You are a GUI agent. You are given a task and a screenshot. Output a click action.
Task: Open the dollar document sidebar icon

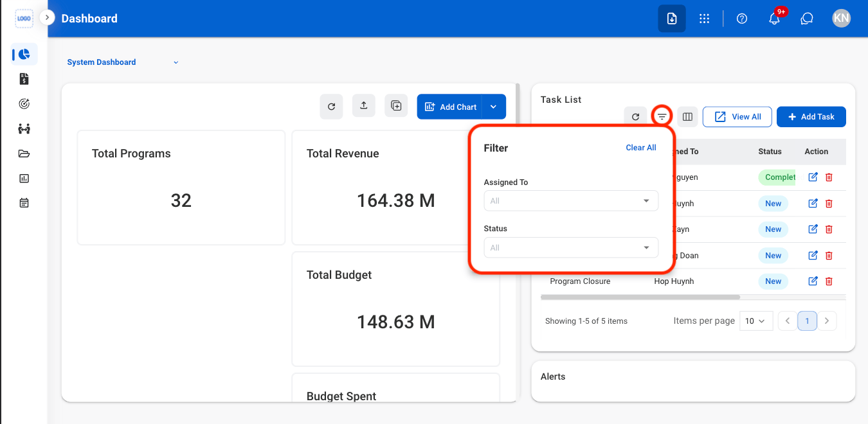tap(24, 79)
